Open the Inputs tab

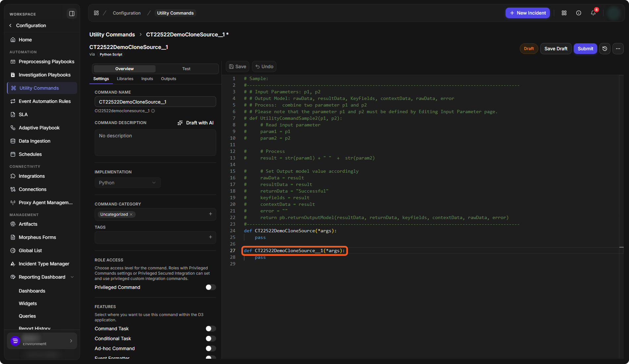147,79
